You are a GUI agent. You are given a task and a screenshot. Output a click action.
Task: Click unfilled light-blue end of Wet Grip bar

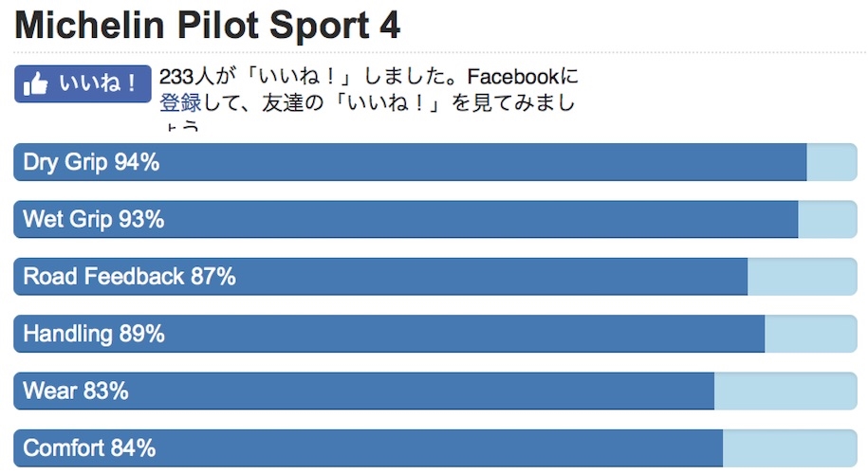click(x=826, y=219)
